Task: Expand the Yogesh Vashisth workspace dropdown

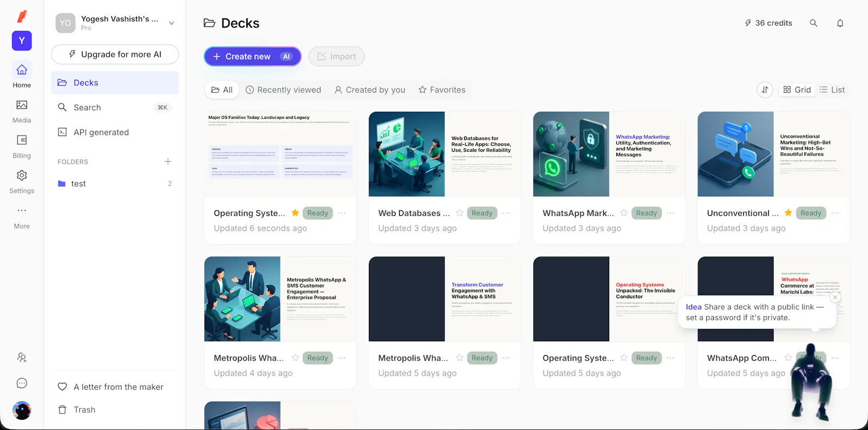Action: (x=171, y=23)
